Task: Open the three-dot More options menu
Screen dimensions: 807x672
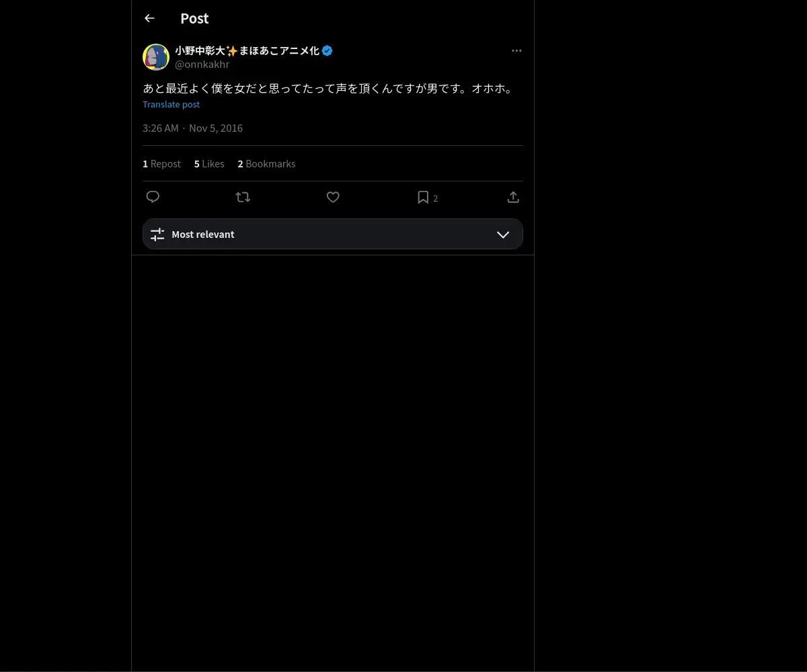Action: click(x=516, y=50)
